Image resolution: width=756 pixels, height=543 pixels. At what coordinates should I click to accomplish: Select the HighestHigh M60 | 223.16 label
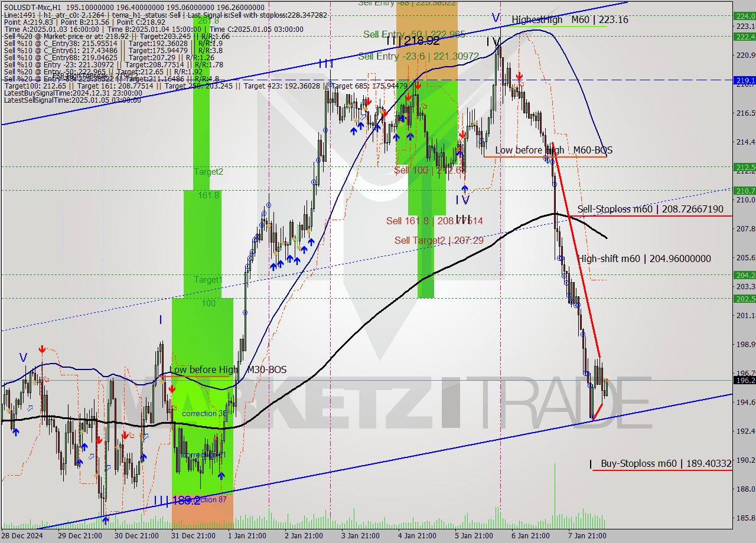tap(570, 19)
